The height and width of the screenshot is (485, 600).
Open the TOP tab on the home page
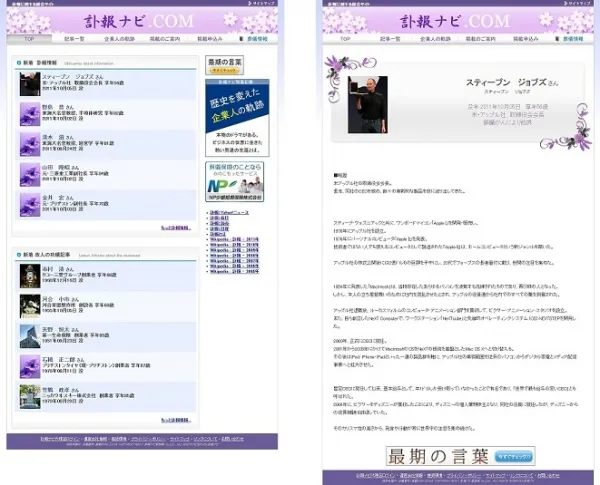coord(29,39)
